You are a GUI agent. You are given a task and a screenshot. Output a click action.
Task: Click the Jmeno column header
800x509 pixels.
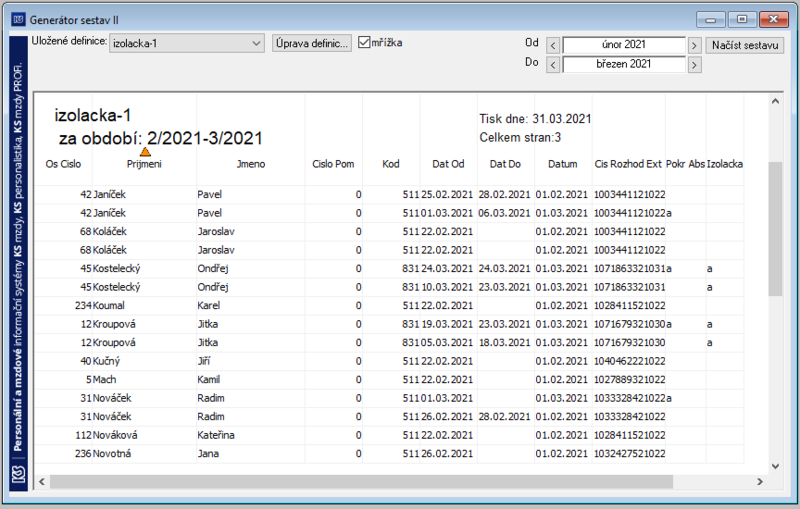coord(251,164)
